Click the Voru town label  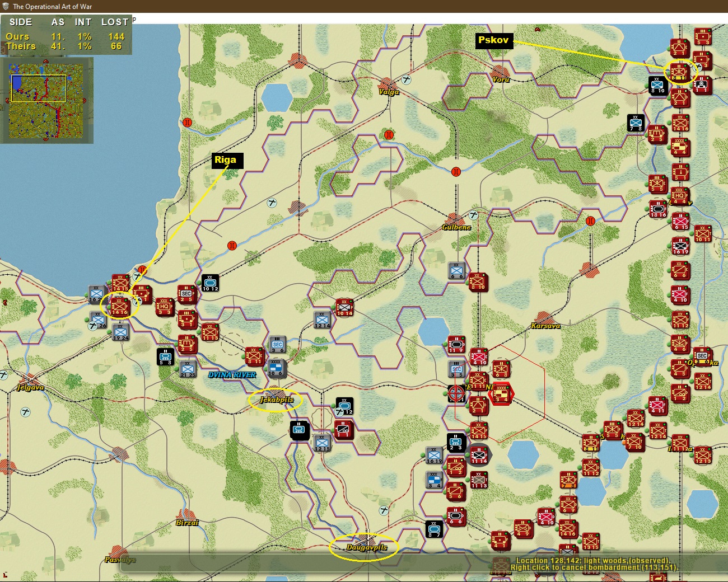pos(501,79)
